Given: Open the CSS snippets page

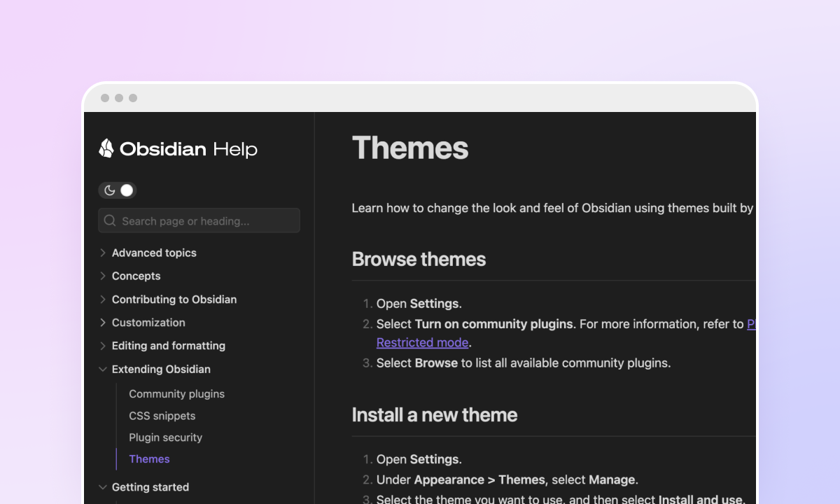Looking at the screenshot, I should pyautogui.click(x=162, y=416).
